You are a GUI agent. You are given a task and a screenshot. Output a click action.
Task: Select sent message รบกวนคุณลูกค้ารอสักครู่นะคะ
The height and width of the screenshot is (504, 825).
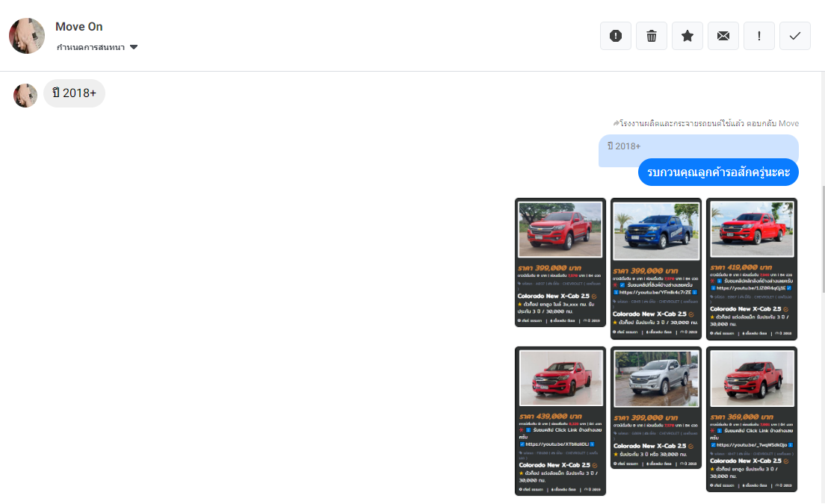click(718, 172)
